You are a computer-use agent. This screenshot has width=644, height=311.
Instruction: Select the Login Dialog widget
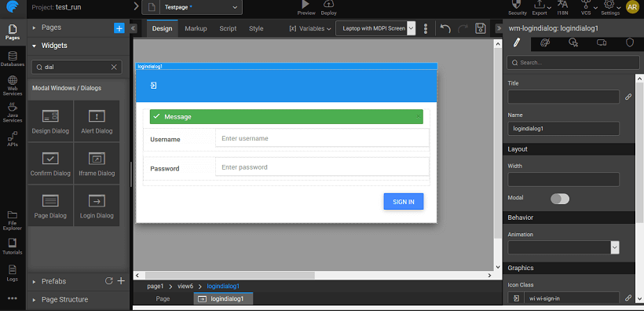click(x=97, y=206)
